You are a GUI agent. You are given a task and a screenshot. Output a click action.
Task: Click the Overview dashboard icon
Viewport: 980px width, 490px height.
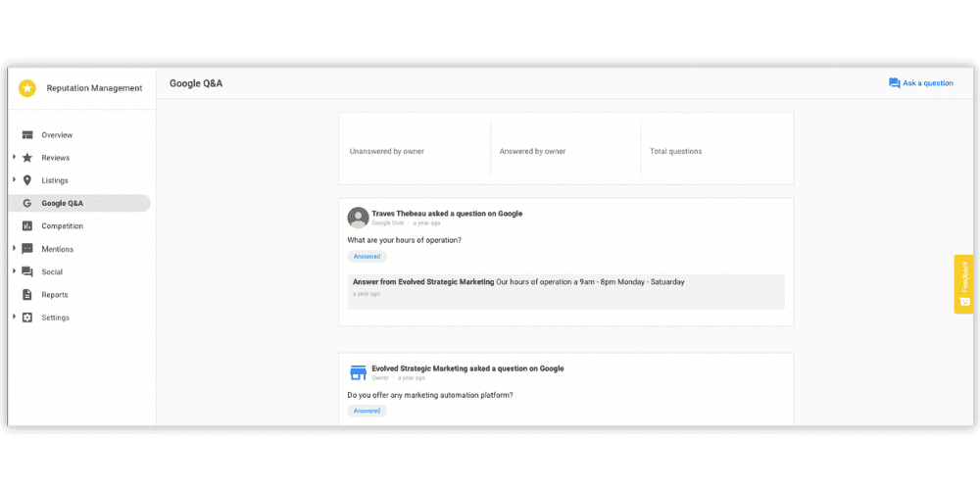click(x=27, y=135)
